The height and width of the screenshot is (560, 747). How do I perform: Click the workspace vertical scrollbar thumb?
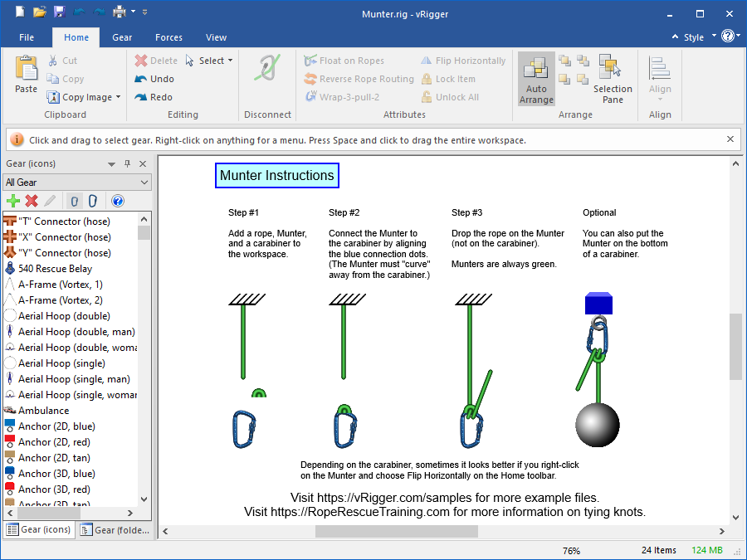click(x=735, y=346)
